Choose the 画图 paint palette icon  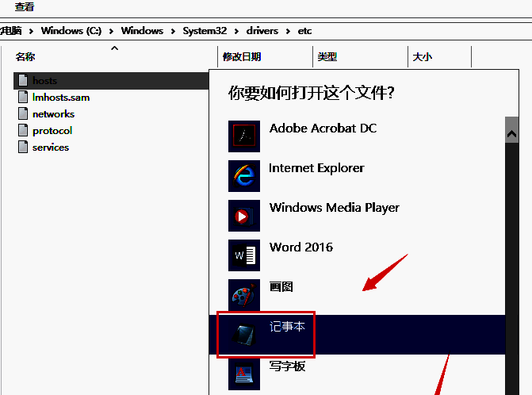(244, 295)
